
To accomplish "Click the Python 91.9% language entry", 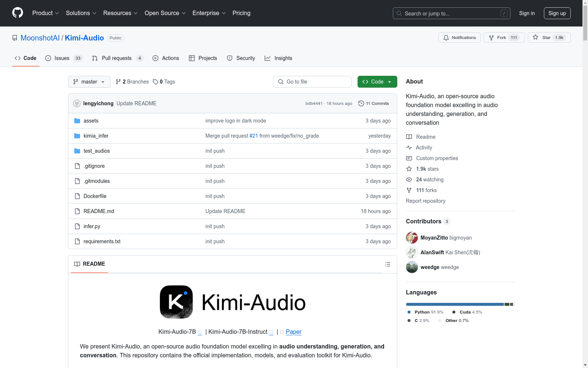I will point(426,312).
